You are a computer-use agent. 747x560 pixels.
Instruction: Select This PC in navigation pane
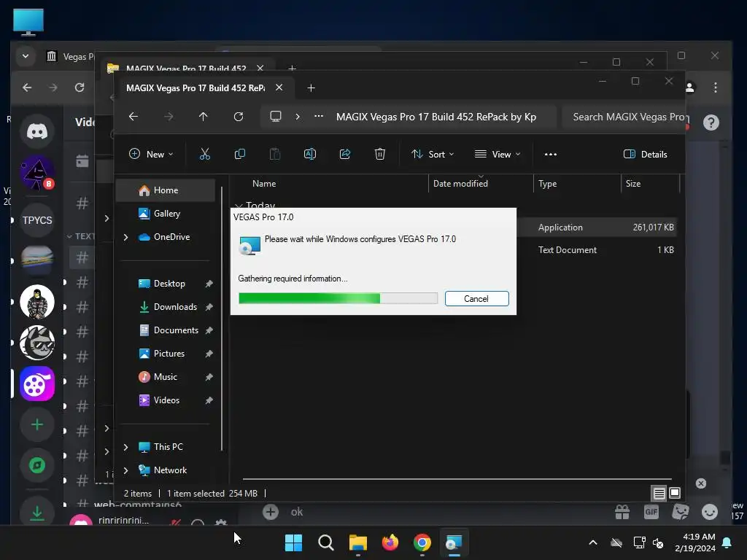tap(168, 447)
